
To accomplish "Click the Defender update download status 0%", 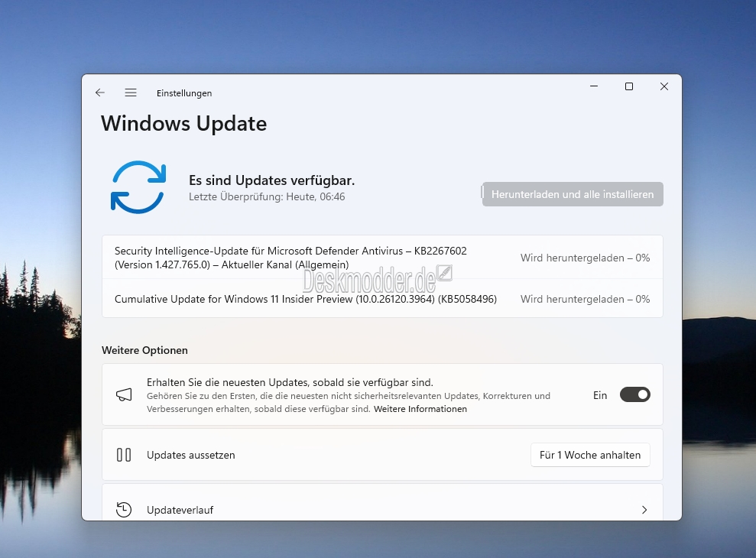I will (585, 258).
